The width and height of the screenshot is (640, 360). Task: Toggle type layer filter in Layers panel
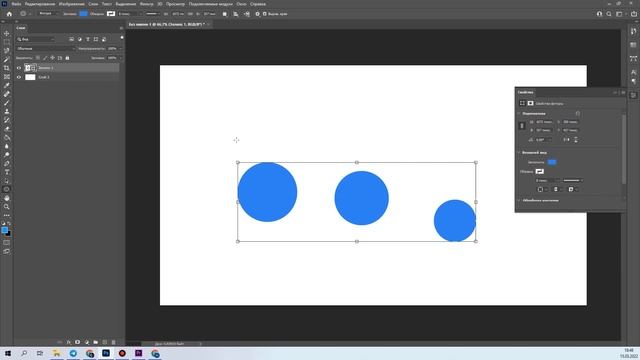coord(88,39)
